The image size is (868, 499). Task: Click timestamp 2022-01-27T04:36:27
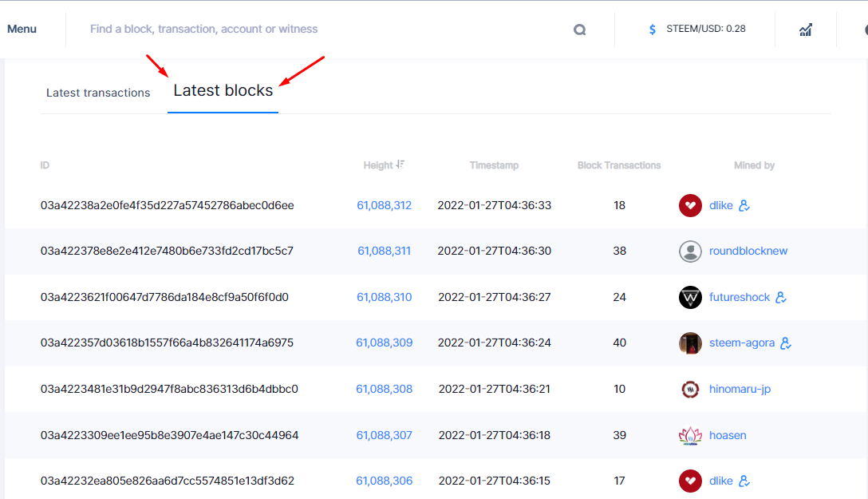point(495,298)
